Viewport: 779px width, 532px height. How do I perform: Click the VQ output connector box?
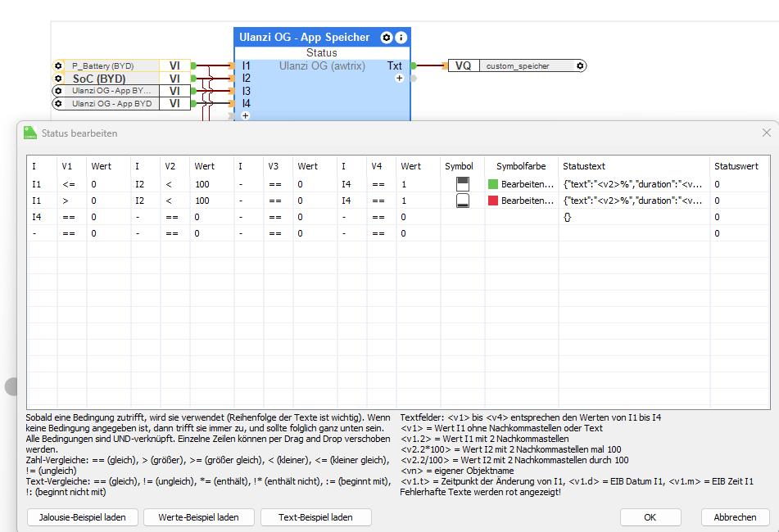pyautogui.click(x=464, y=65)
